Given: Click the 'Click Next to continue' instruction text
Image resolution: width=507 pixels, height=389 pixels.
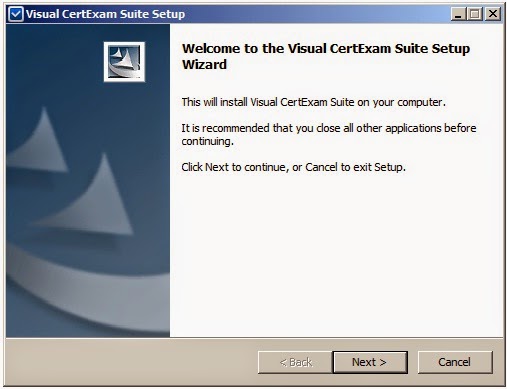Looking at the screenshot, I should click(293, 167).
